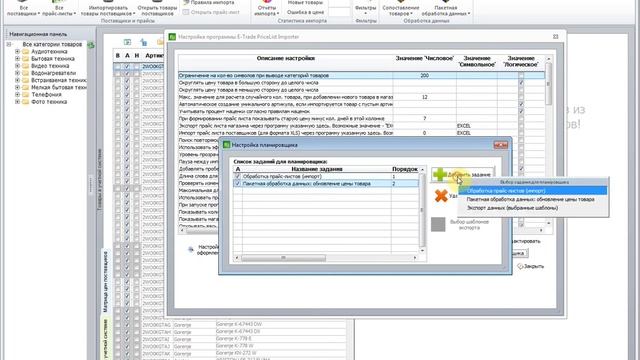Screen dimensions: 640x360
Task: Click the first small toolbar icon above the grid
Action: coord(127,42)
